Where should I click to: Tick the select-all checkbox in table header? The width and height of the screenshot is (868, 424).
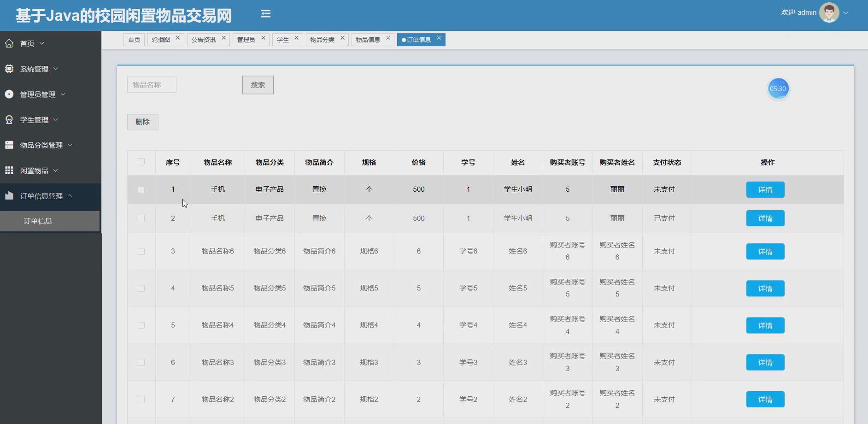pyautogui.click(x=141, y=162)
